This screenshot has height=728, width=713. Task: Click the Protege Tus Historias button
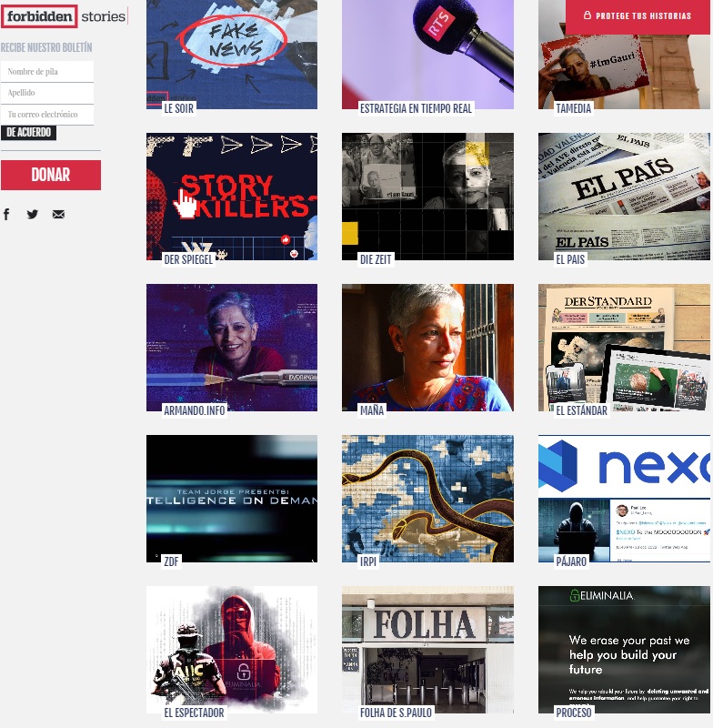point(638,16)
